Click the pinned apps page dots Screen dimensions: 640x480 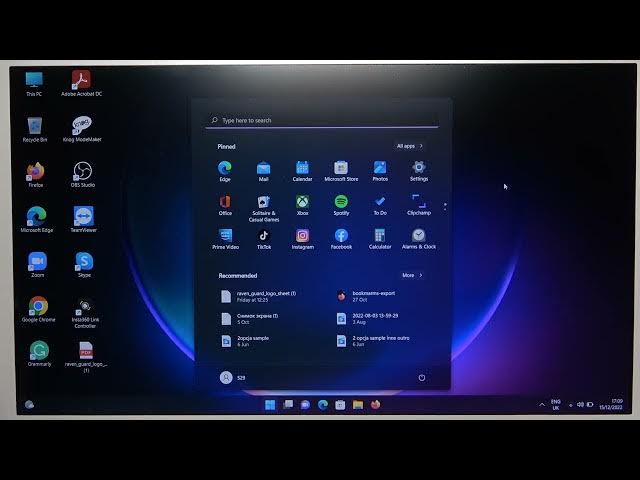click(x=445, y=207)
